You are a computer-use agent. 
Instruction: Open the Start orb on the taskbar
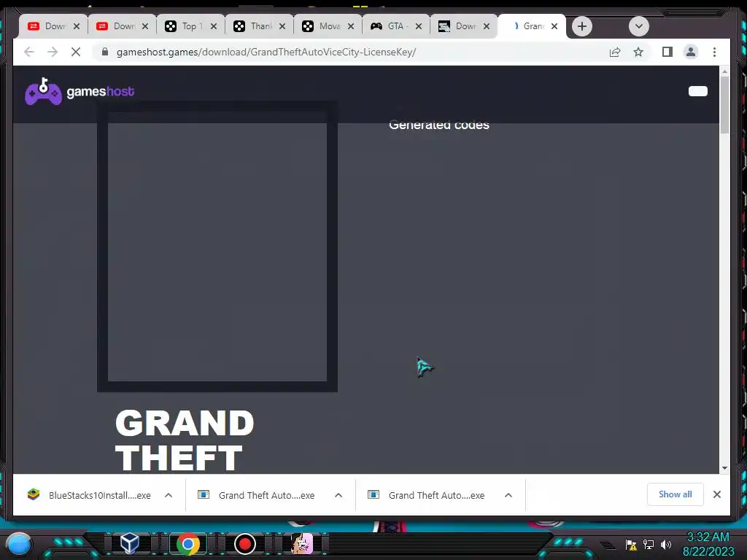18,544
